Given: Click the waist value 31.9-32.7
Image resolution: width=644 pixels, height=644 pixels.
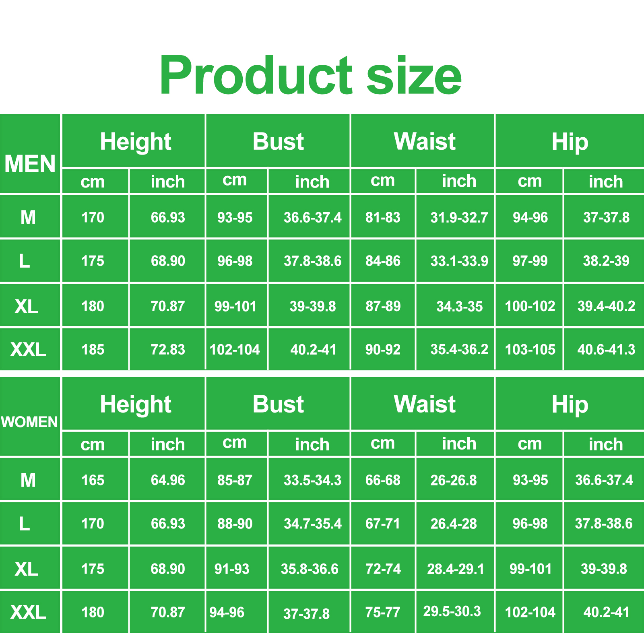Looking at the screenshot, I should point(459,218).
